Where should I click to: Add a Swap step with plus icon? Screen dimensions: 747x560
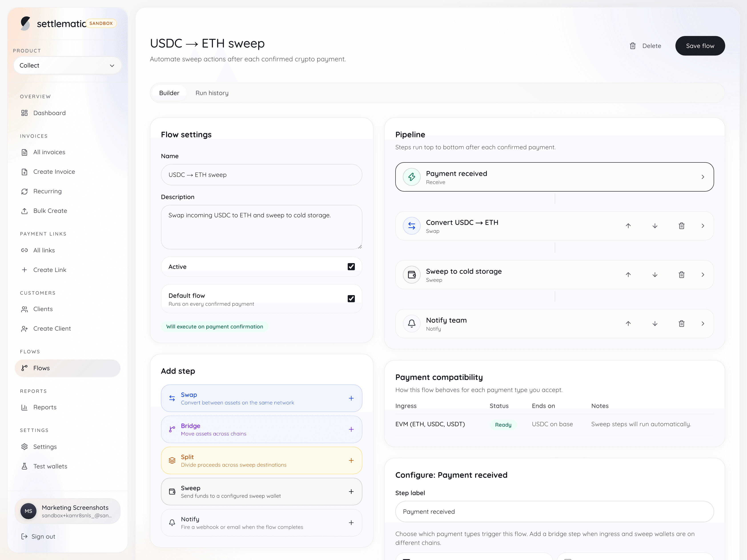click(x=351, y=398)
